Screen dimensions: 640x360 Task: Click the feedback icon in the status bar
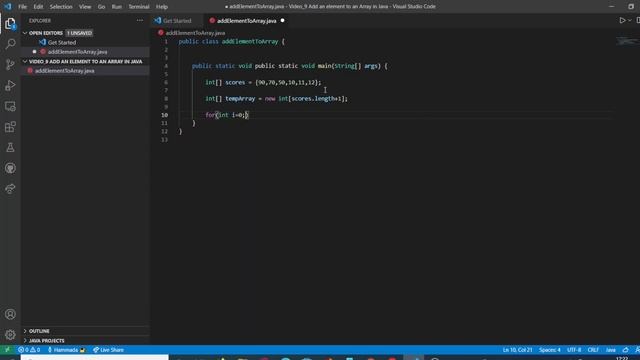click(x=625, y=350)
